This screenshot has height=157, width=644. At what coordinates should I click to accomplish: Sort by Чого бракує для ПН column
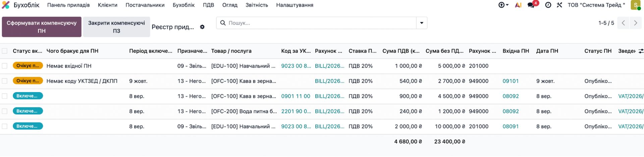(72, 51)
